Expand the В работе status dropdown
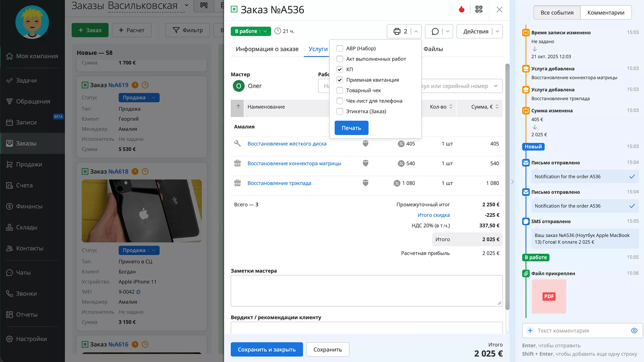Screen dimensions: 644x362 coord(265,31)
